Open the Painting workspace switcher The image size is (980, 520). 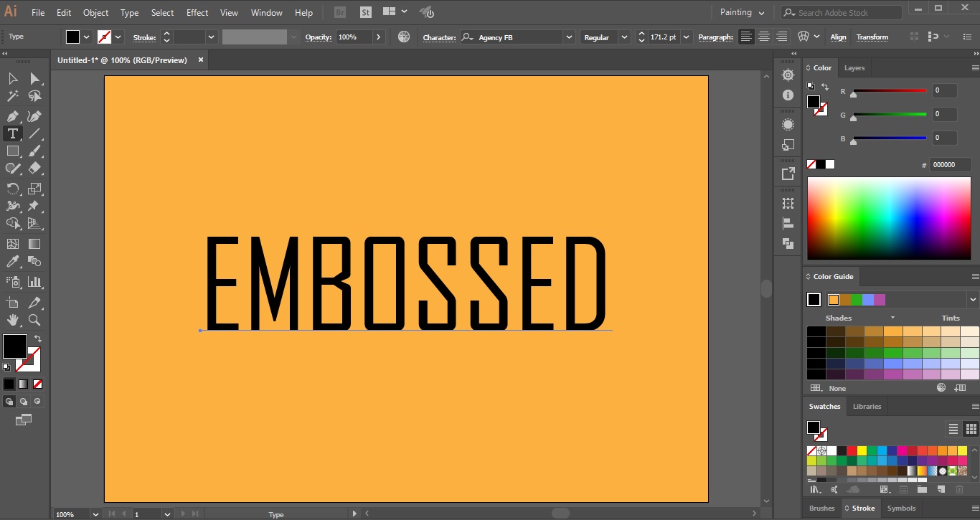[741, 12]
